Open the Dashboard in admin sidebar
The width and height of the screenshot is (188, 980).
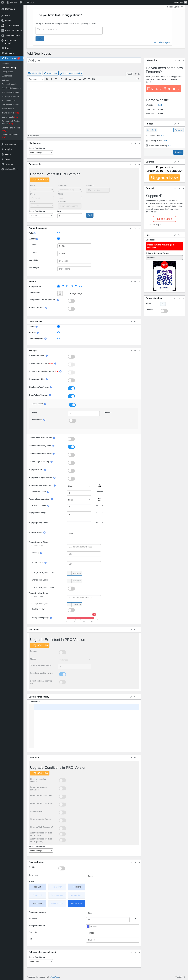tap(11, 9)
